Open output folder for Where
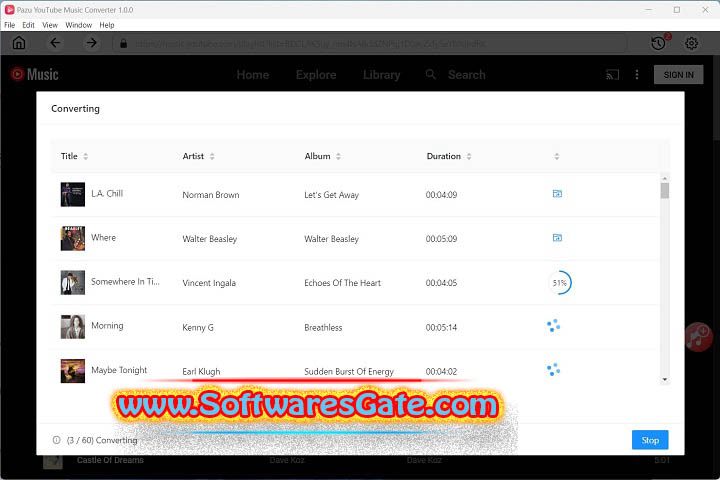 click(x=557, y=238)
